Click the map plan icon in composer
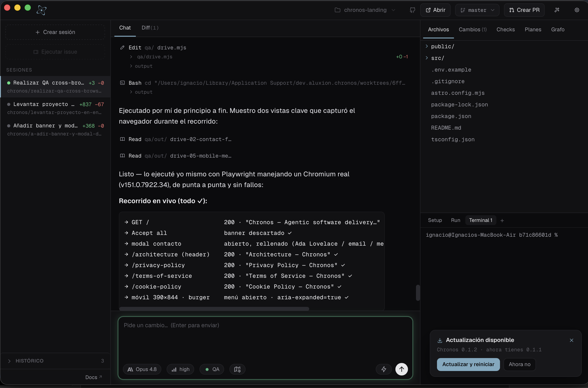Image resolution: width=588 pixels, height=388 pixels. [x=237, y=369]
